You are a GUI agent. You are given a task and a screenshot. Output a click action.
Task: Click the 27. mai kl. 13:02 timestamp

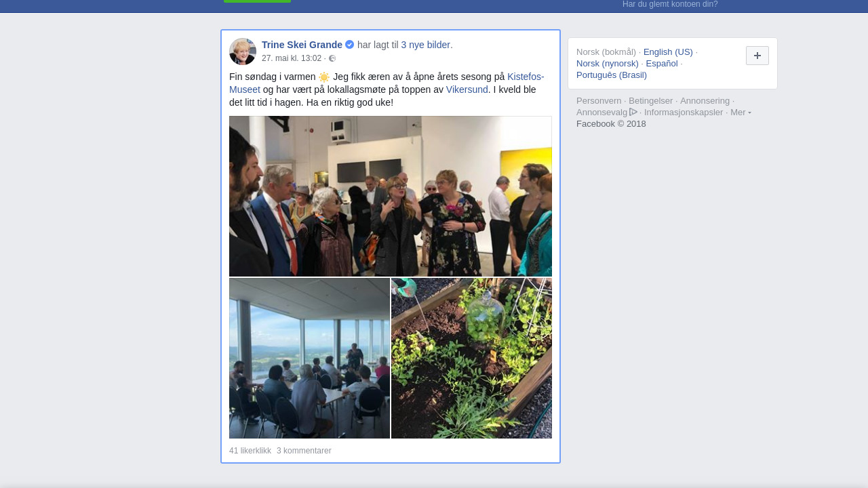(x=292, y=58)
